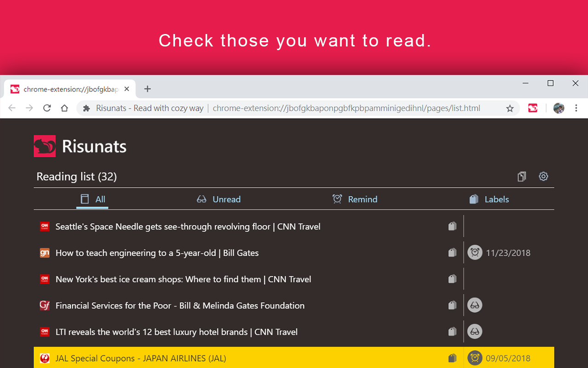The height and width of the screenshot is (368, 588).
Task: Open the settings gear icon
Action: coord(543,176)
